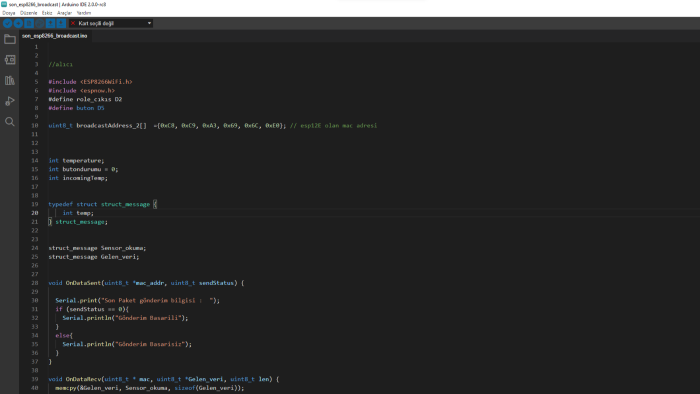Select the son_esp8266_broadcast.ino tab
The image size is (700, 394).
point(55,36)
